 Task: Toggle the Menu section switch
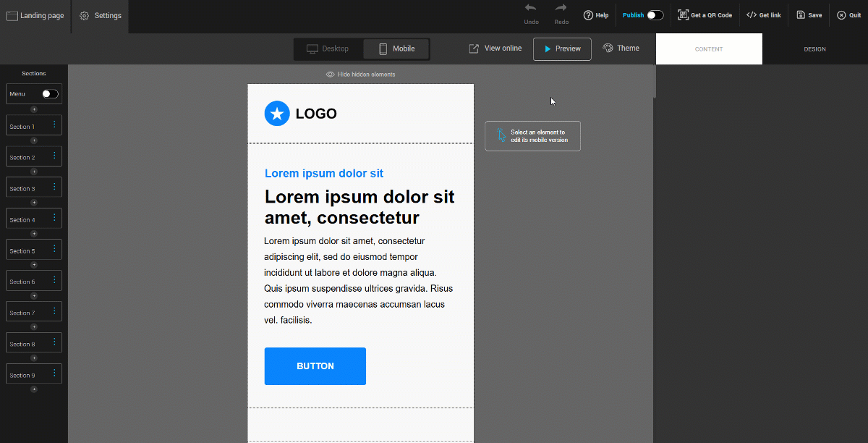click(50, 94)
